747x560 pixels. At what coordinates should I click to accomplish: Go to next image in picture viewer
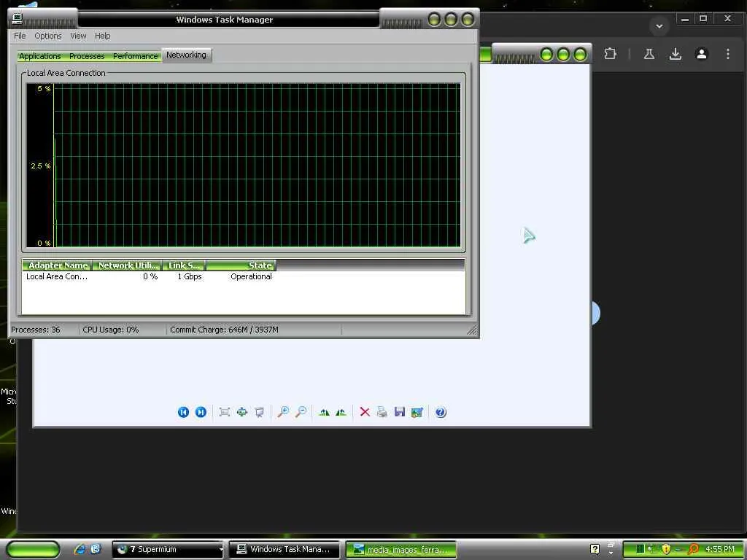coord(201,412)
